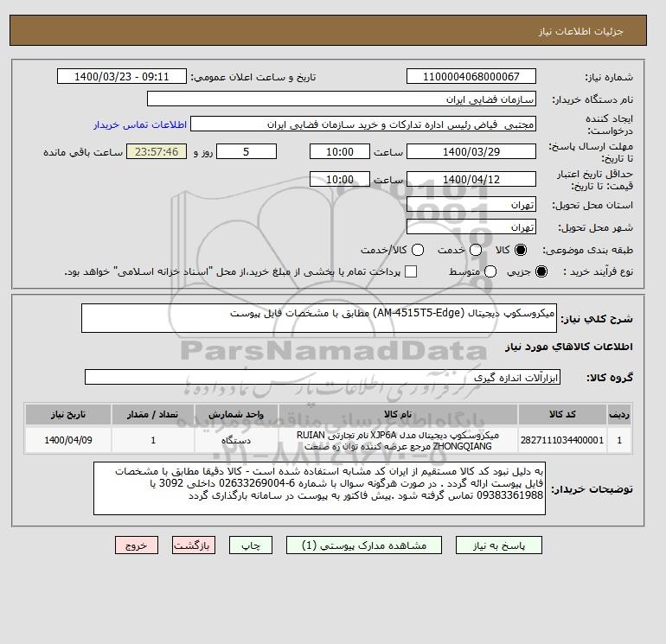The height and width of the screenshot is (644, 666).
Task: Click the buyer notes text area
Action: coord(319,488)
